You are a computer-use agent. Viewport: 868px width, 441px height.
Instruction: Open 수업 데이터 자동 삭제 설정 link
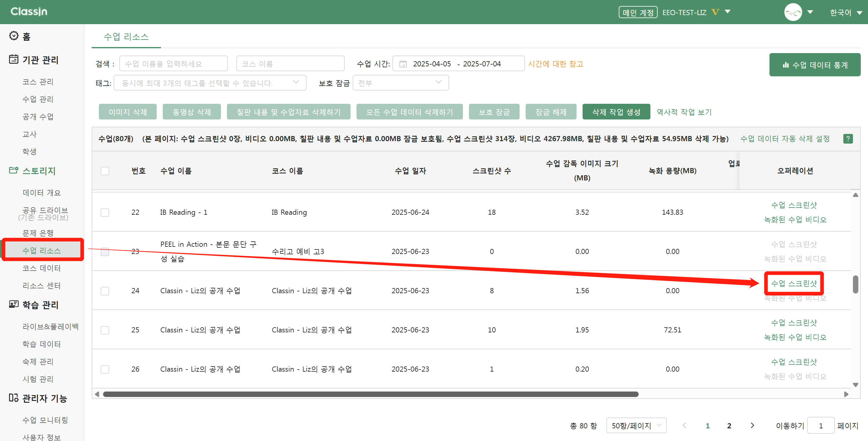785,138
